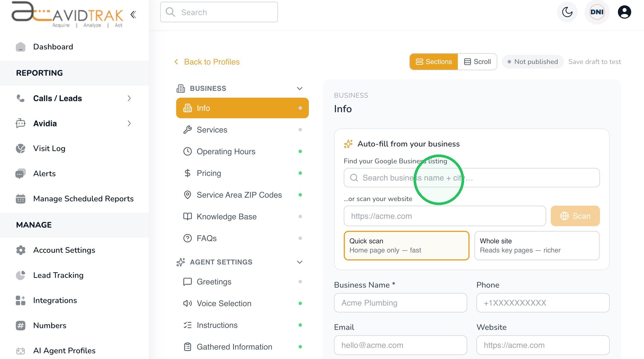Click the Operating Hours clock icon
The image size is (644, 359).
188,151
